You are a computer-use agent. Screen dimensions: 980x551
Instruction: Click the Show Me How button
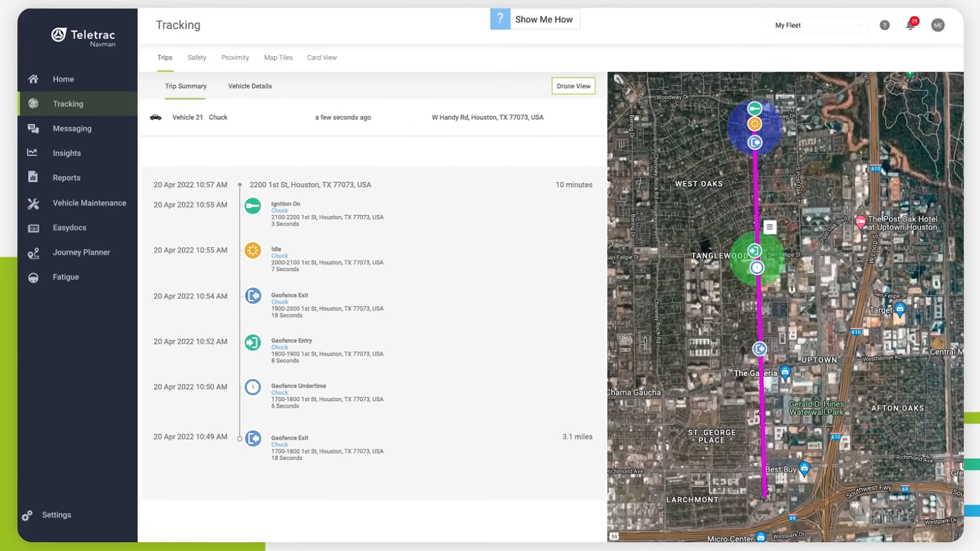tap(535, 19)
